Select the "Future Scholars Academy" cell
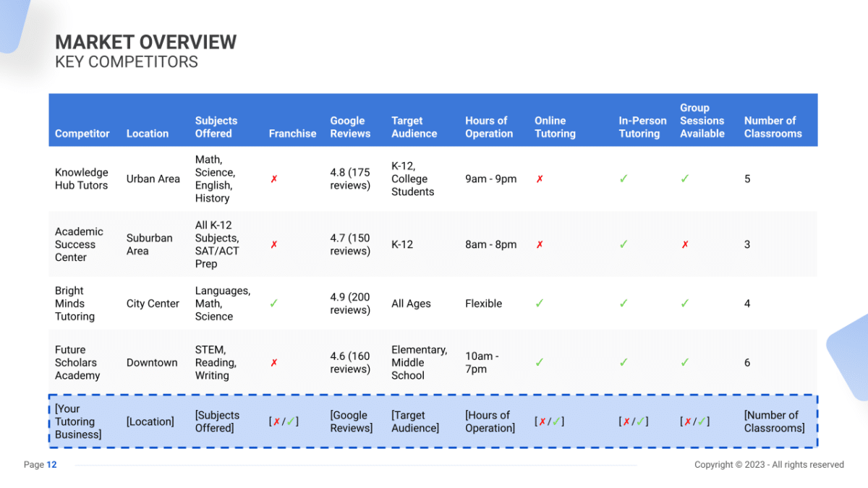This screenshot has height=488, width=868. coord(77,363)
